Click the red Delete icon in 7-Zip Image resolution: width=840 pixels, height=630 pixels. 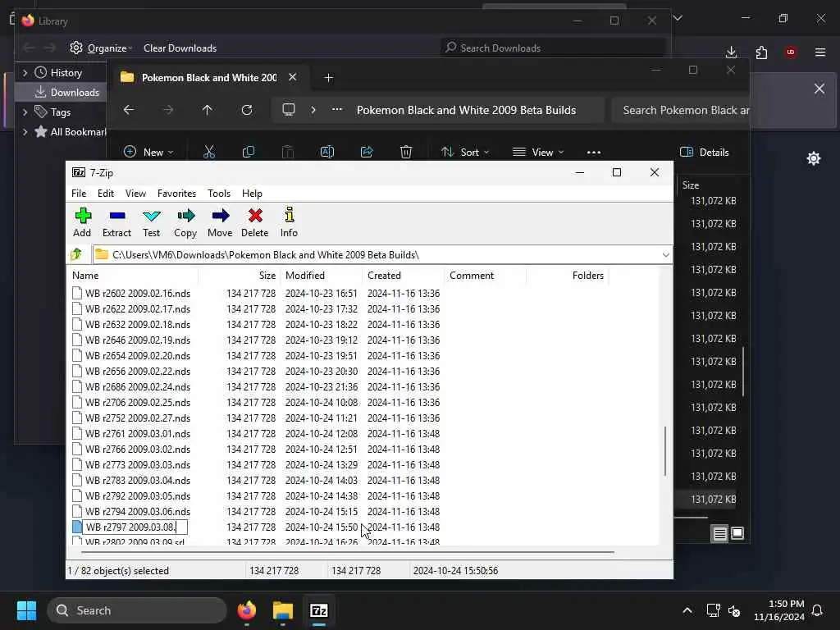[255, 221]
